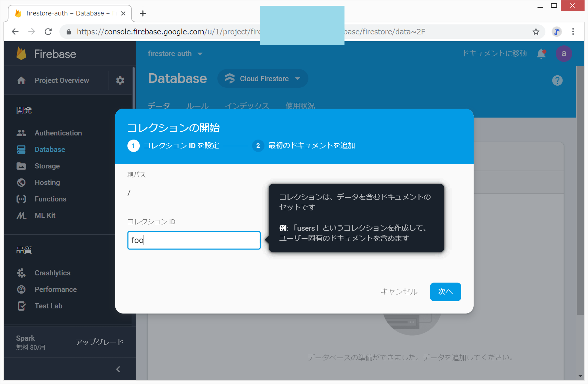This screenshot has width=588, height=384.
Task: Click the 開発 section heading
Action: pyautogui.click(x=24, y=110)
